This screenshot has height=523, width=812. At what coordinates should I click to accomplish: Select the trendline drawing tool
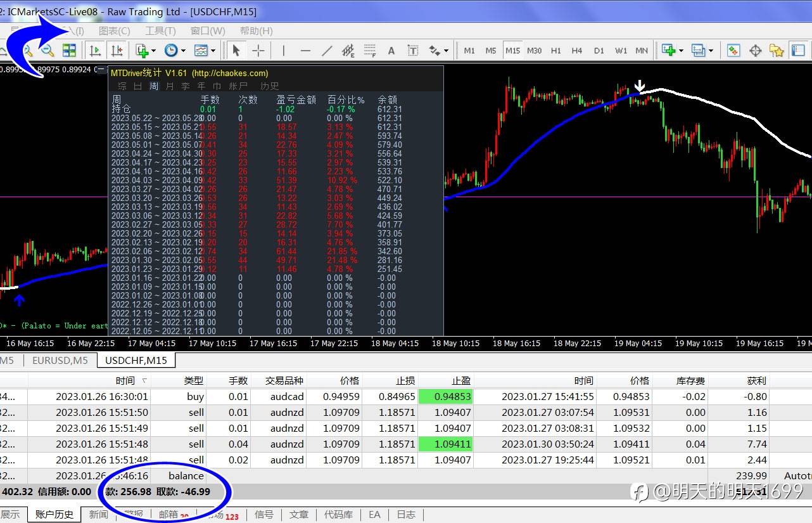point(327,51)
